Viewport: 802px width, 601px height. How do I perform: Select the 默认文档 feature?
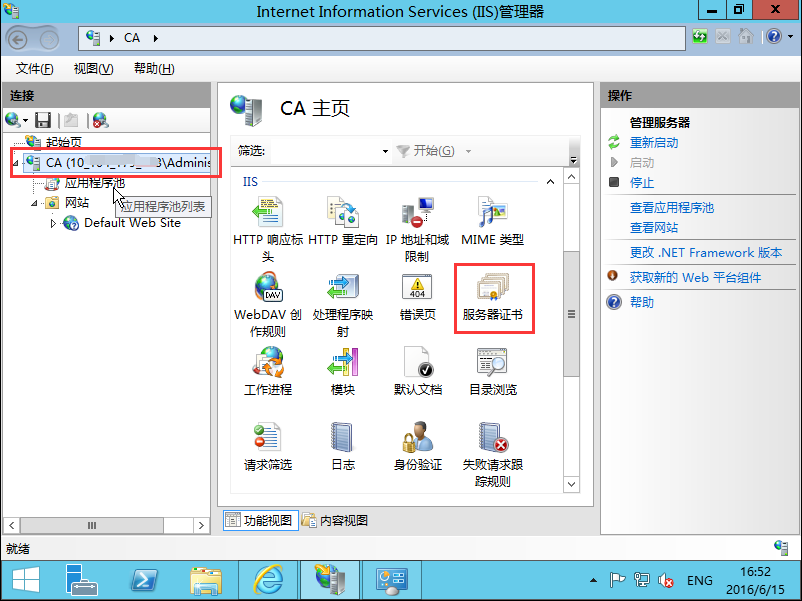[417, 370]
